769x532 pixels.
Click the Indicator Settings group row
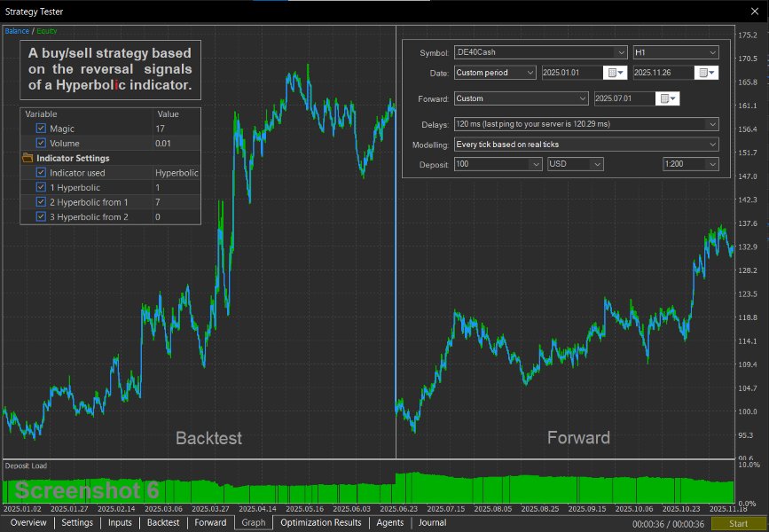pos(110,158)
